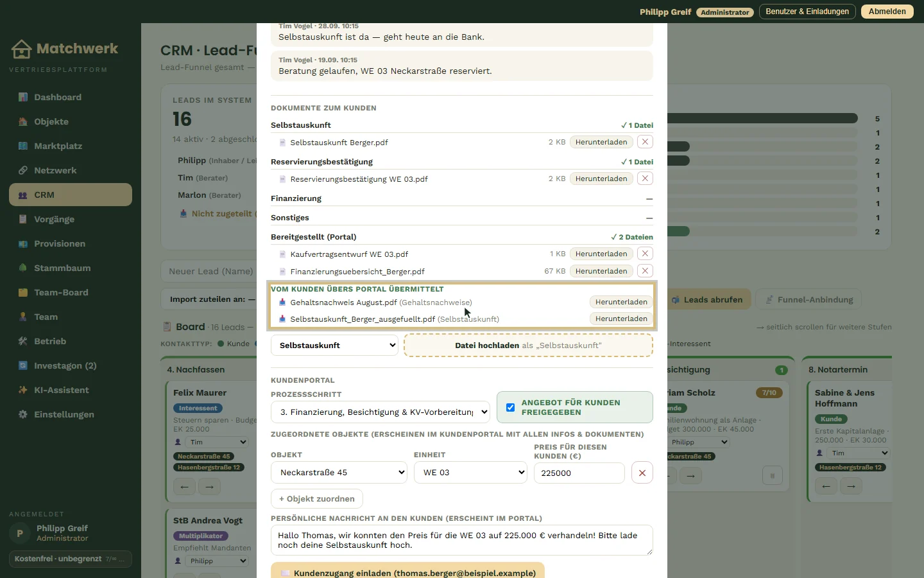
Task: Open the Selbstauskunft document type dropdown
Action: [334, 345]
